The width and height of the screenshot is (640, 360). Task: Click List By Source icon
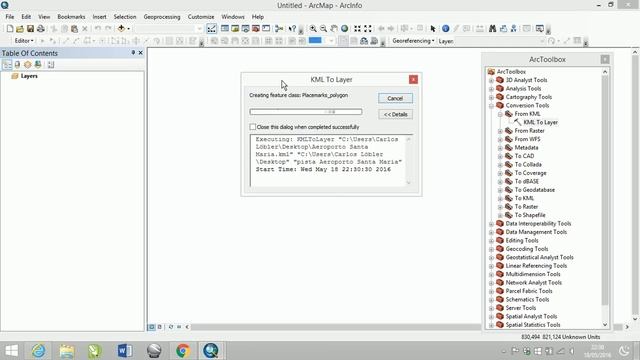pyautogui.click(x=17, y=64)
